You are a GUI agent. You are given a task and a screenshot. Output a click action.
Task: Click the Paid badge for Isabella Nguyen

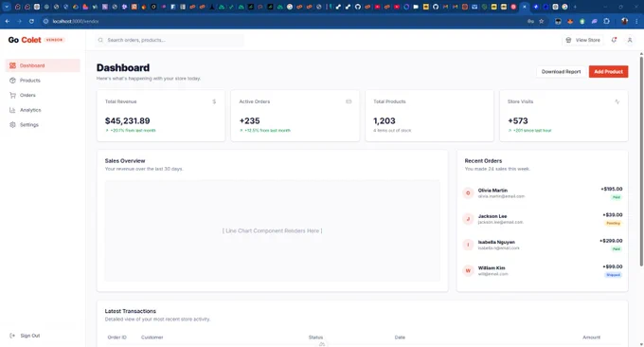(x=617, y=249)
